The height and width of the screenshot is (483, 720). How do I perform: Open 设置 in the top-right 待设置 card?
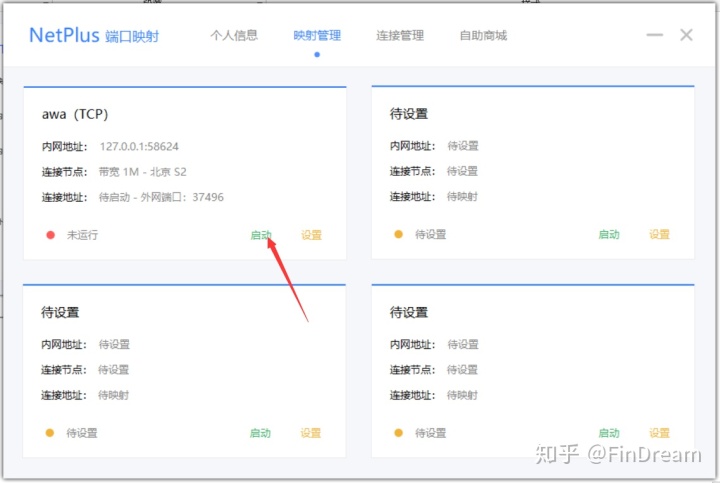659,235
